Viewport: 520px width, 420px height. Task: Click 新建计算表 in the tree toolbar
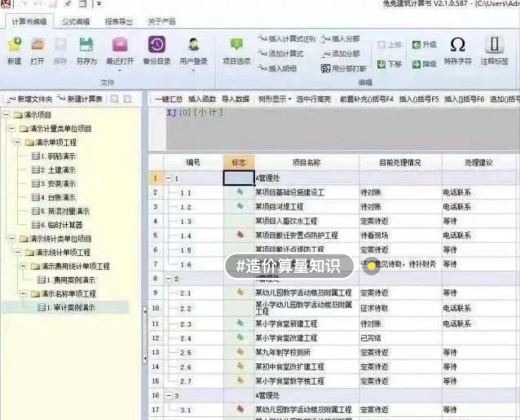point(80,99)
